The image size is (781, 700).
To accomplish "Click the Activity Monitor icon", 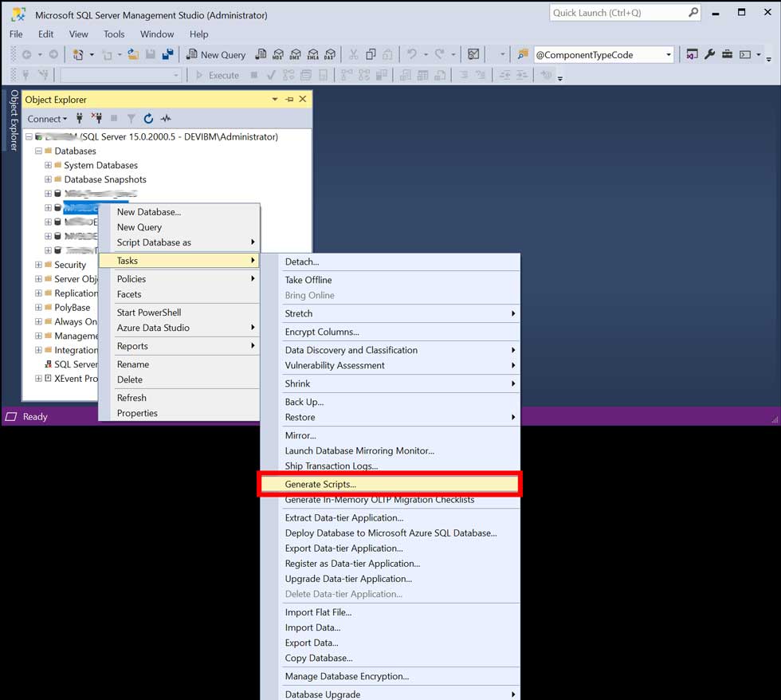I will (473, 54).
